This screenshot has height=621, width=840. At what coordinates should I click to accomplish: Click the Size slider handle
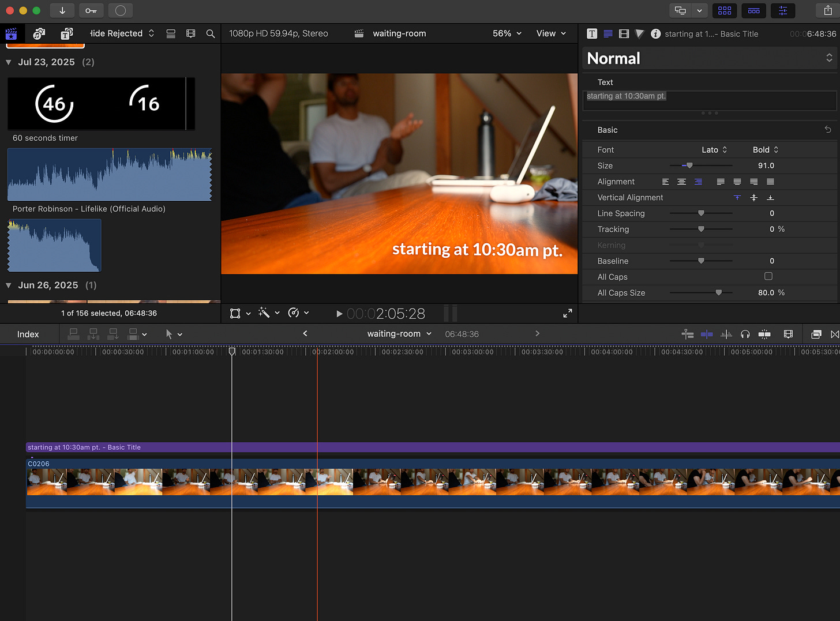pyautogui.click(x=689, y=166)
